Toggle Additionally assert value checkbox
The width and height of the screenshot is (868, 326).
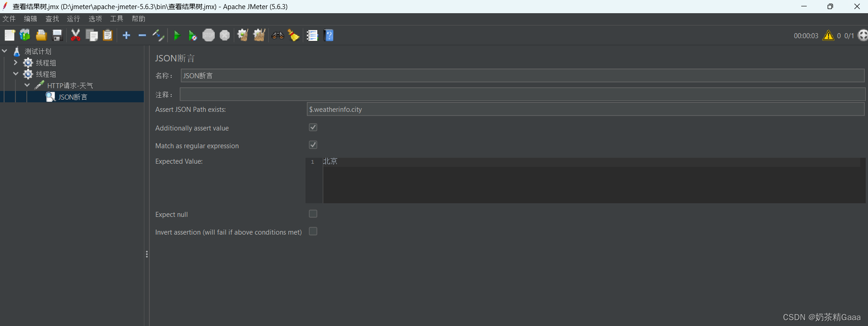coord(313,127)
